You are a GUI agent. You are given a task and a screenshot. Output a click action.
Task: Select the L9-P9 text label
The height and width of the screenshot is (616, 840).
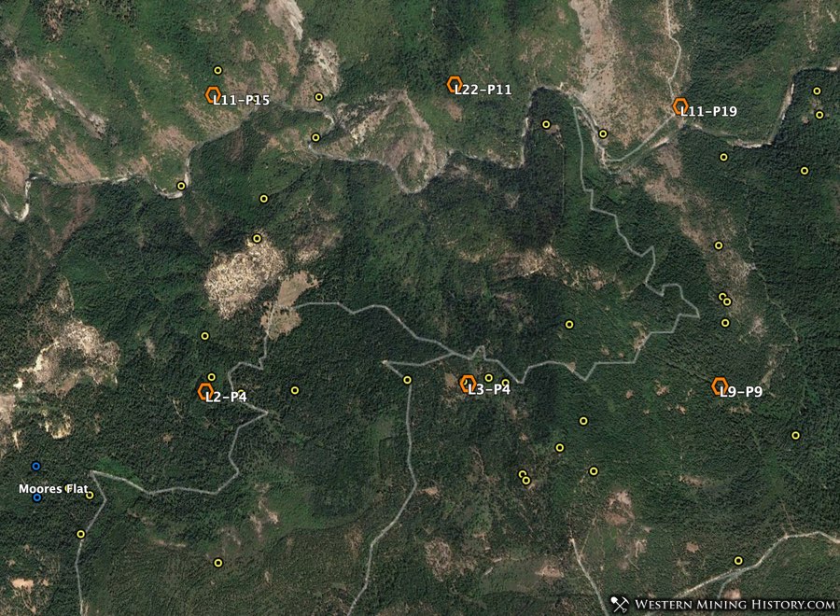click(741, 392)
